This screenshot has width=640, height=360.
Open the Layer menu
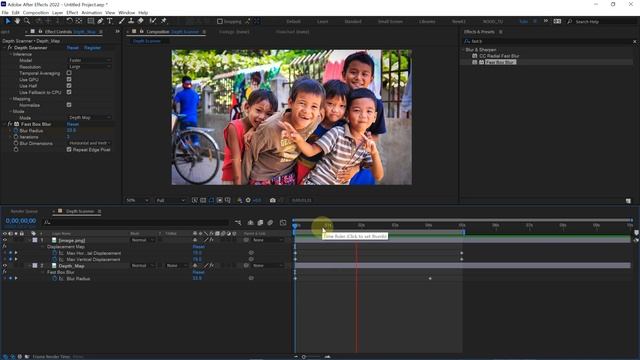(58, 13)
